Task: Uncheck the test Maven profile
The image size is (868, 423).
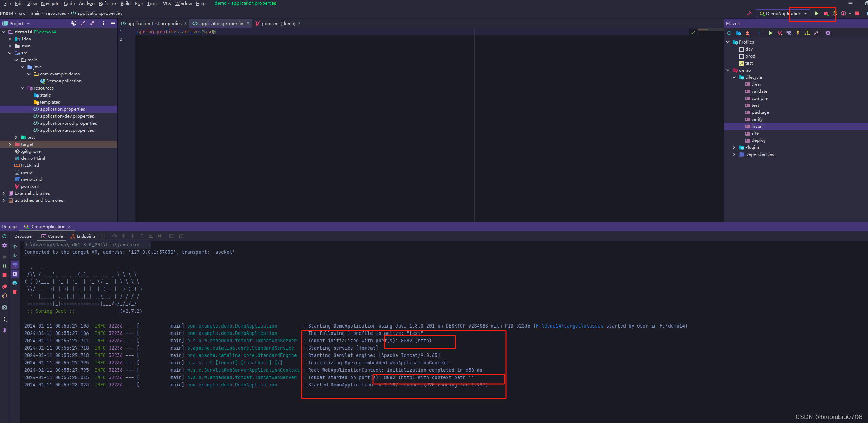Action: (741, 63)
